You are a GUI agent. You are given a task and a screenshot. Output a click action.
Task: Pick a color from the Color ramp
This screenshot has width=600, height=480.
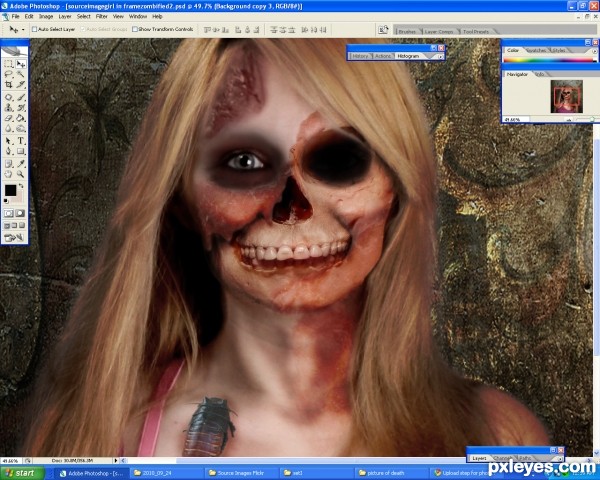click(x=549, y=60)
